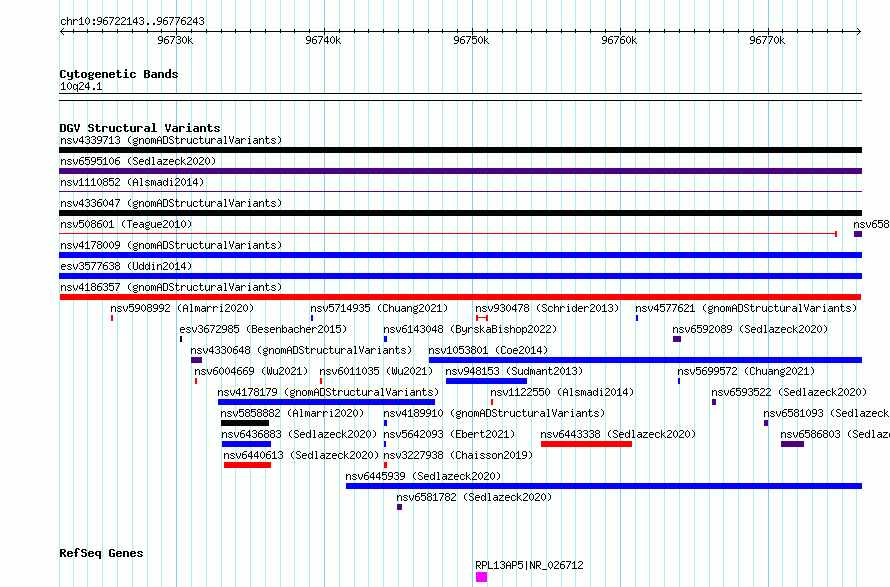
Task: Select the purple nsv6581093 marker
Action: point(766,423)
